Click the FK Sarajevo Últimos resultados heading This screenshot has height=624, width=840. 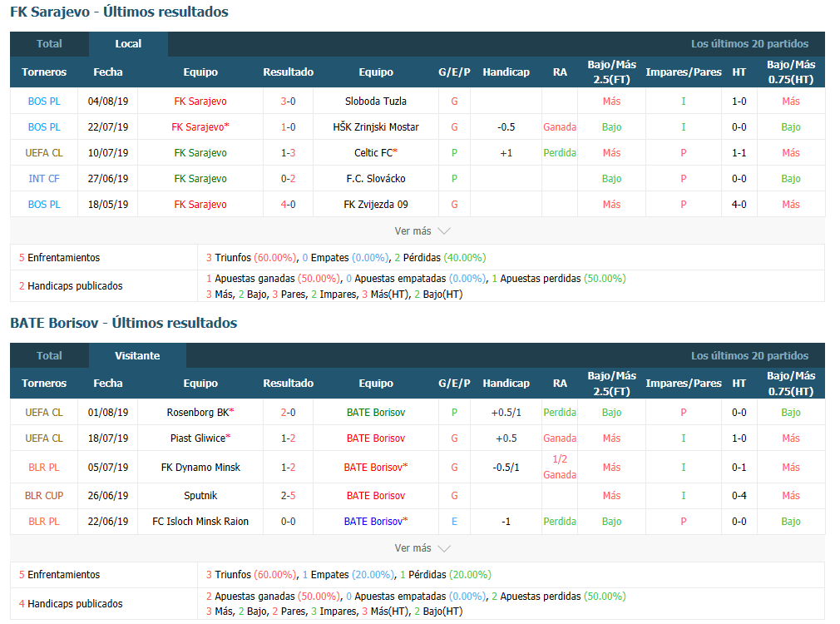119,12
